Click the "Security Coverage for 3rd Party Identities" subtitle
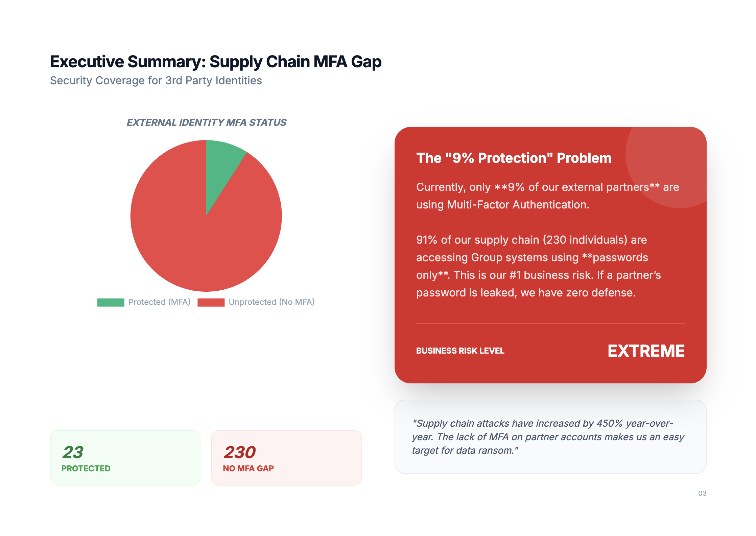Viewport: 756px width, 536px height. pos(156,81)
